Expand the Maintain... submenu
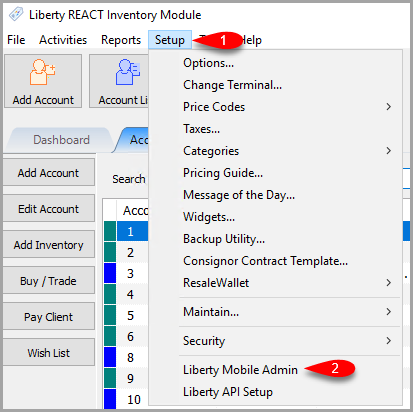Screen dimensions: 413x412 [x=275, y=312]
